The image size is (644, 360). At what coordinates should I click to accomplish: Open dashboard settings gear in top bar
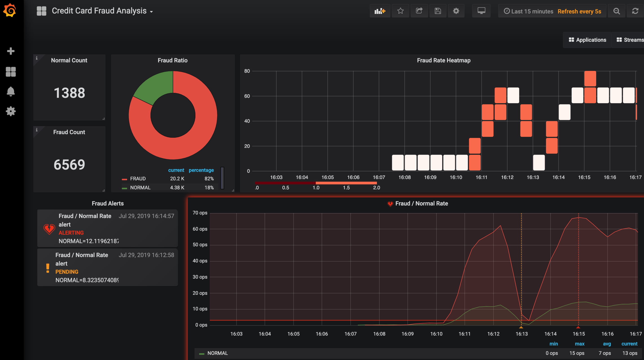pos(456,11)
